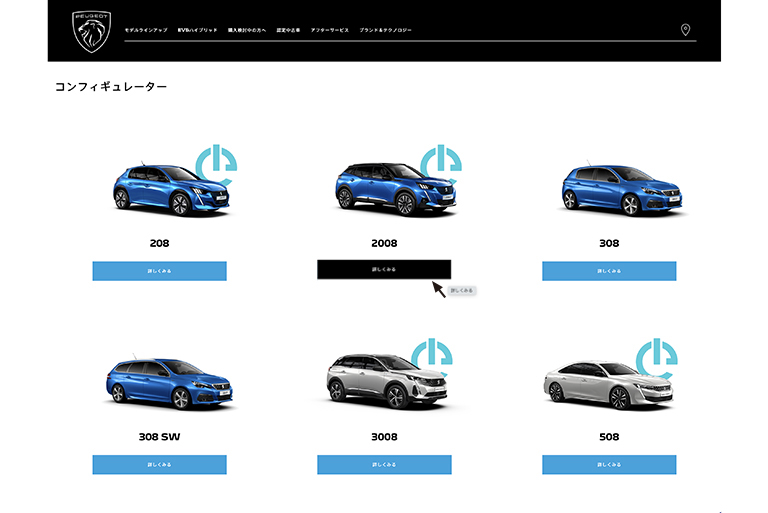This screenshot has width=768, height=513.
Task: Open the 認定中古車 menu item
Action: [288, 30]
